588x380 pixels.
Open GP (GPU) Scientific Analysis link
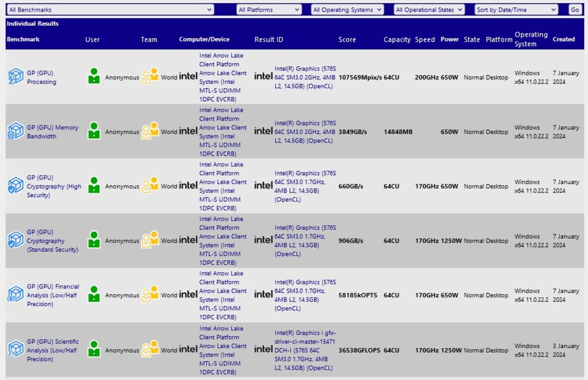click(x=53, y=350)
